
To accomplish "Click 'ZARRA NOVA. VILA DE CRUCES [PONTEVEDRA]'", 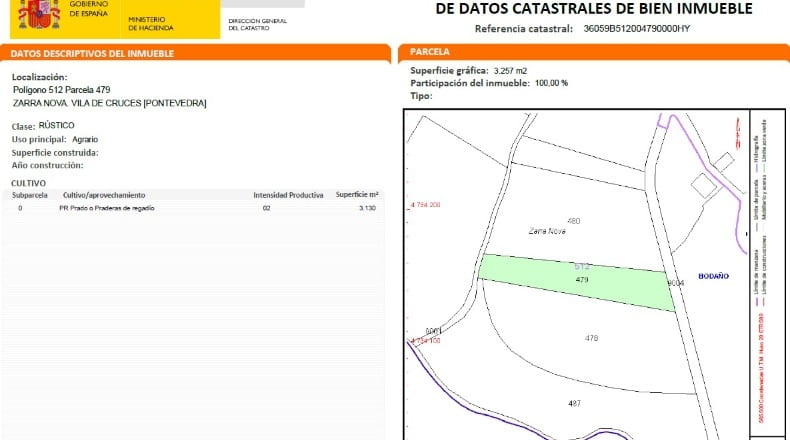I will point(109,103).
